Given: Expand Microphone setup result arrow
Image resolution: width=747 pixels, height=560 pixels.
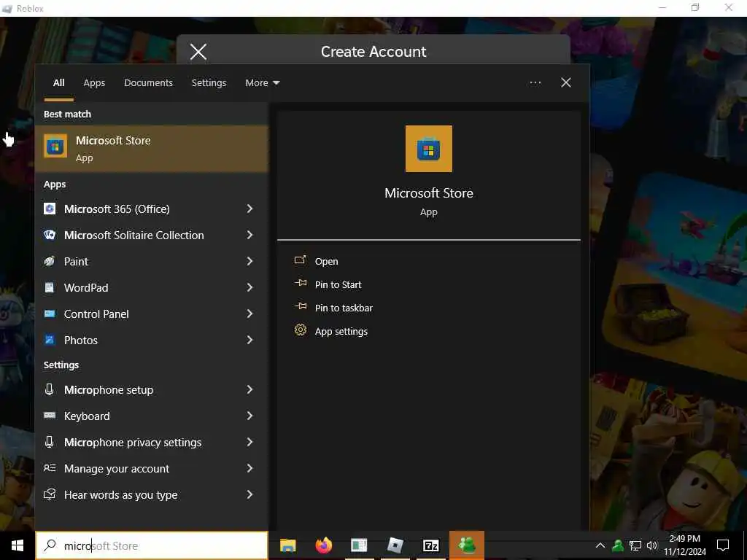Looking at the screenshot, I should pos(249,389).
